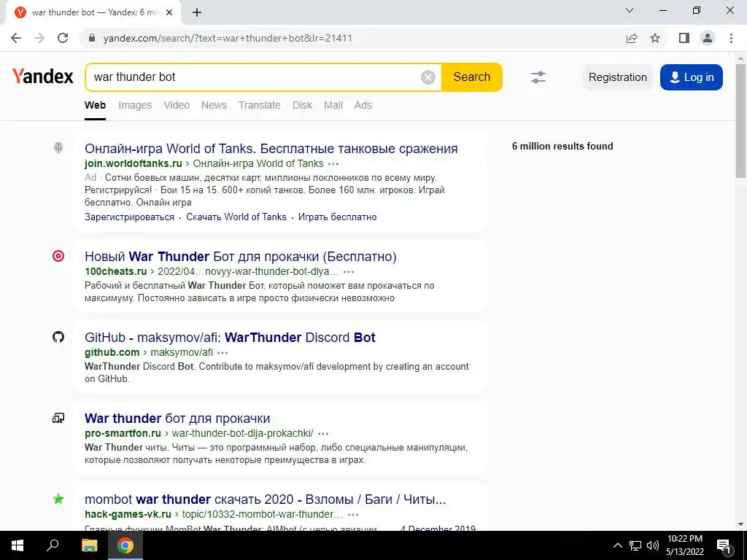
Task: Click the network tray icon
Action: pos(635,545)
